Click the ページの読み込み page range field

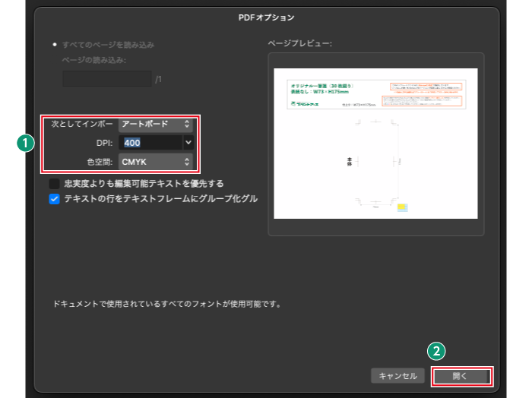point(106,78)
